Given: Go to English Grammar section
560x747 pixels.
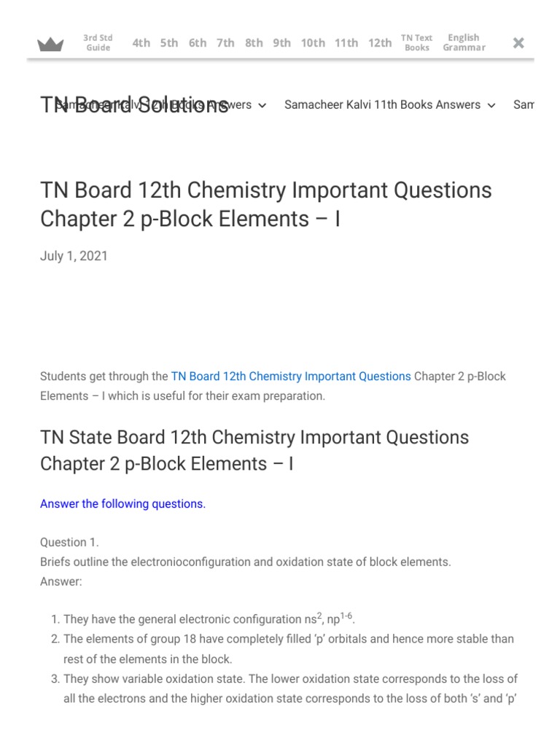Looking at the screenshot, I should 464,43.
